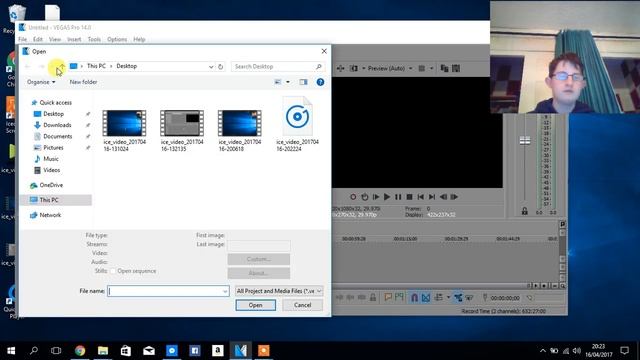The width and height of the screenshot is (640, 360).
Task: Open the Edit menu in VEGAS Pro
Action: click(x=38, y=39)
